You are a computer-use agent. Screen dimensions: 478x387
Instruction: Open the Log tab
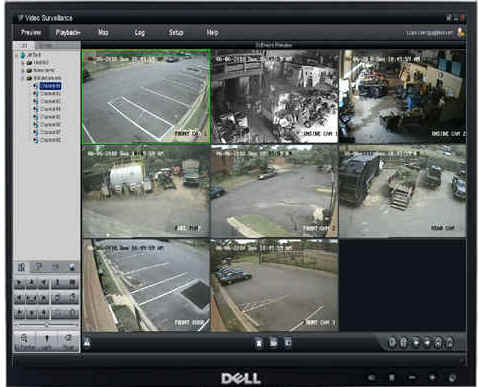tap(139, 32)
